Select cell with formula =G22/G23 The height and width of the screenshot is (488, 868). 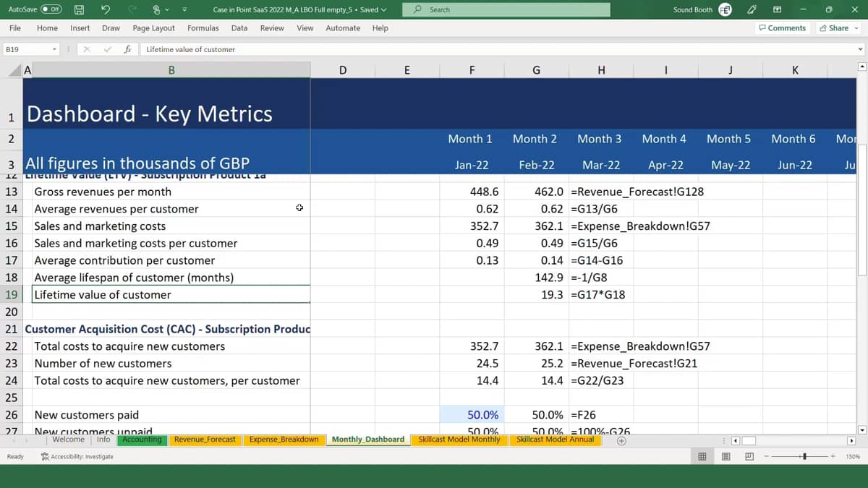[601, 381]
